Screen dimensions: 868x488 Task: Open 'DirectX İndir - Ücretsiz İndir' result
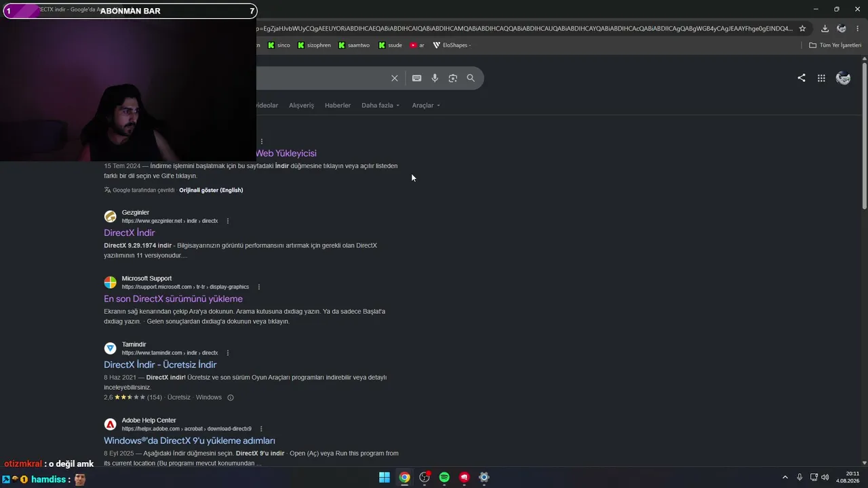[x=160, y=365]
